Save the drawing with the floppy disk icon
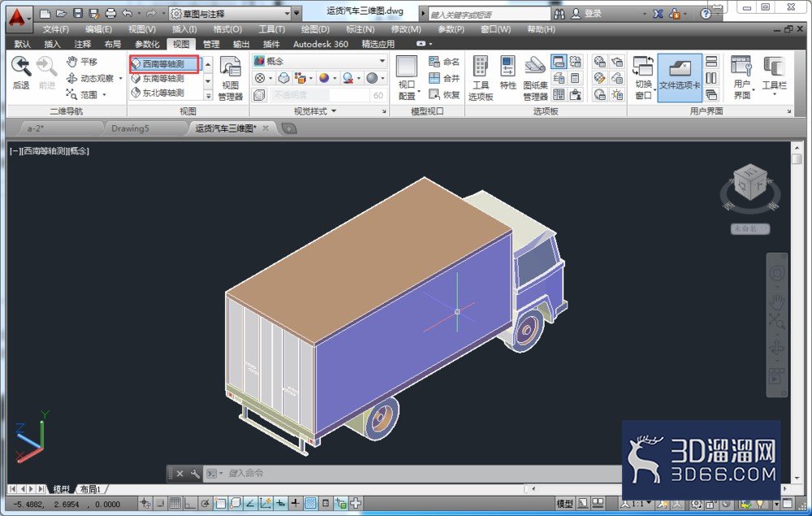Screen dimensions: 812x516 pyautogui.click(x=78, y=14)
